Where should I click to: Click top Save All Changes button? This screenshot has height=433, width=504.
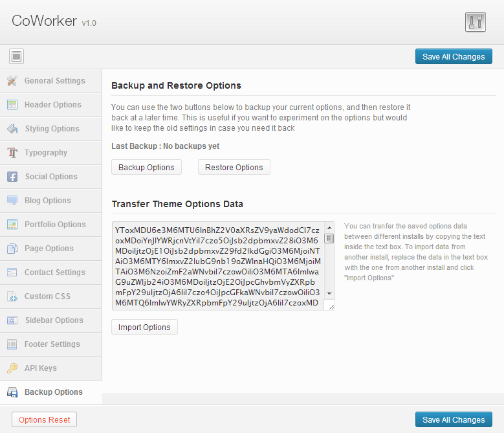(454, 56)
